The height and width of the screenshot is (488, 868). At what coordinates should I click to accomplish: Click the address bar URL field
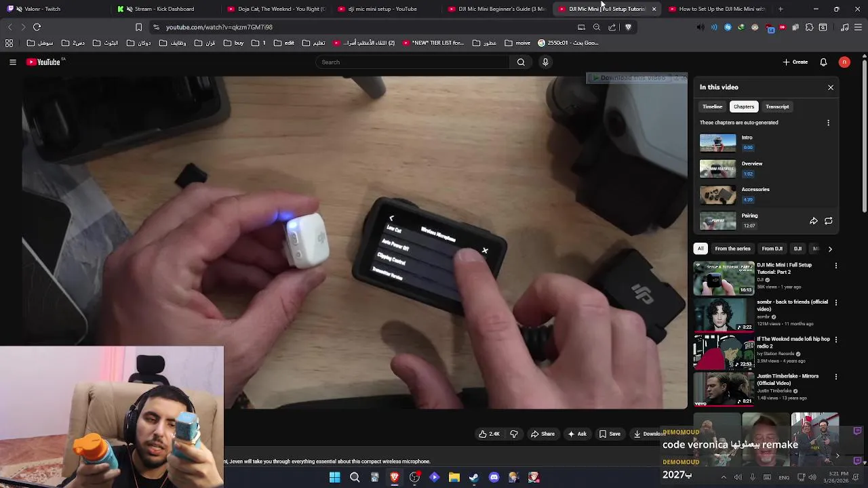click(x=366, y=27)
